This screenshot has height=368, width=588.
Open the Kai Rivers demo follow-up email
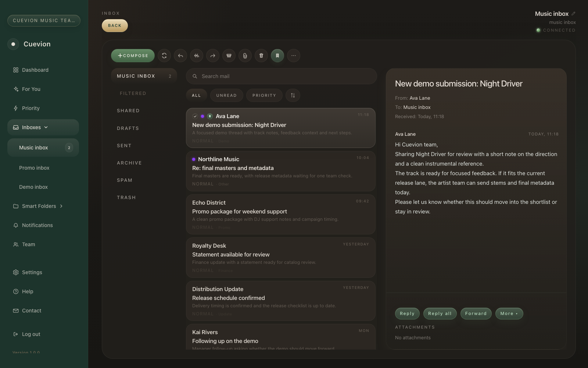point(281,337)
